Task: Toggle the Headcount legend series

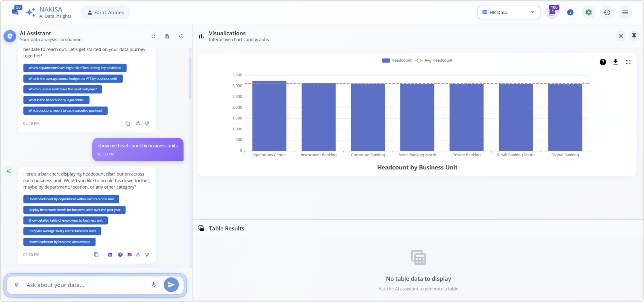Action: 397,60
